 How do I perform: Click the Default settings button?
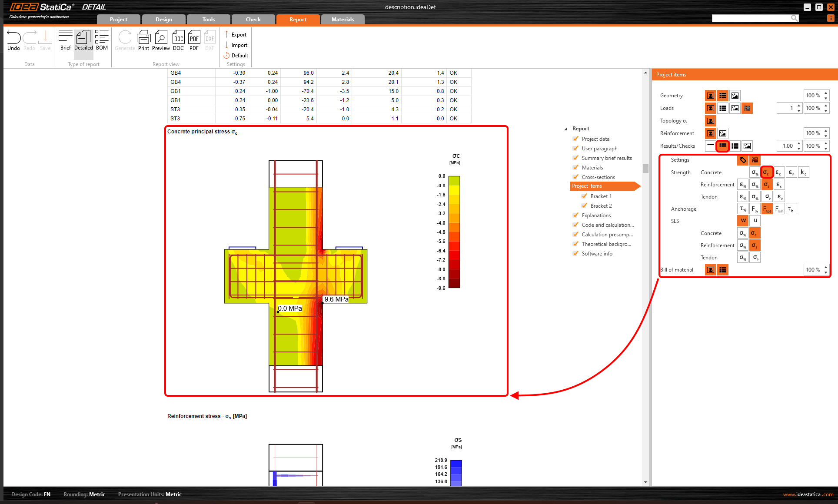tap(236, 56)
